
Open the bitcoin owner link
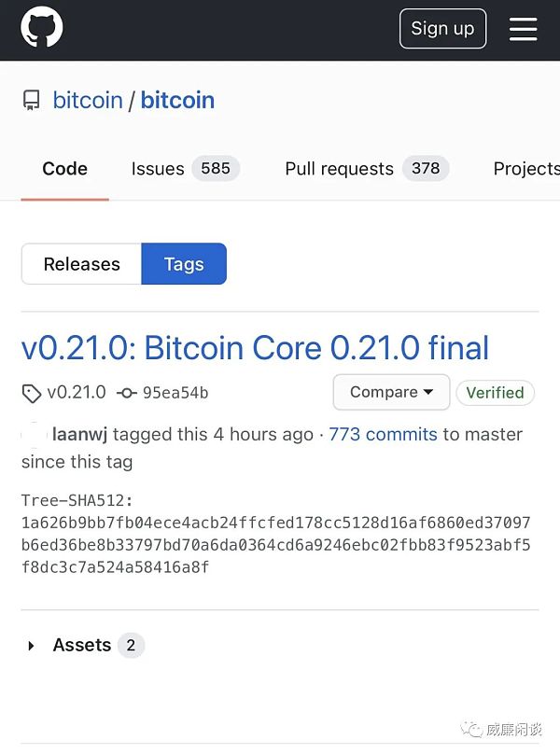tap(88, 101)
